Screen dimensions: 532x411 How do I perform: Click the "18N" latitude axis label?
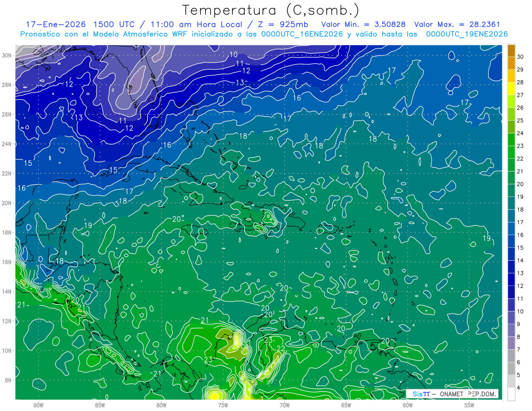click(8, 232)
